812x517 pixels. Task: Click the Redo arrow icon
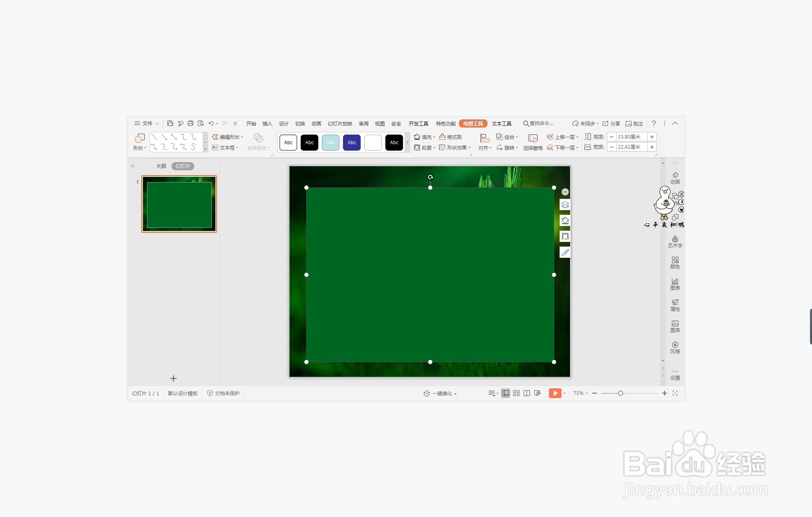[224, 123]
